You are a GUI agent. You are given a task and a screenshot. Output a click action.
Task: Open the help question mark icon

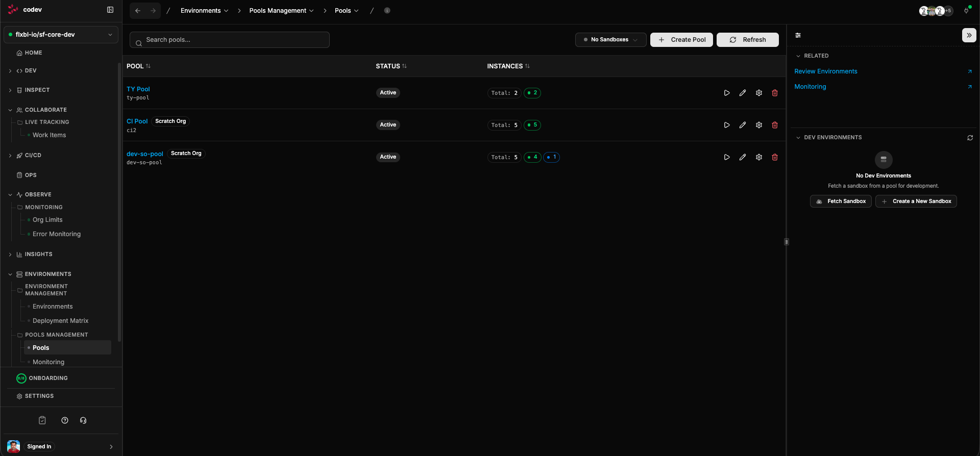point(65,420)
